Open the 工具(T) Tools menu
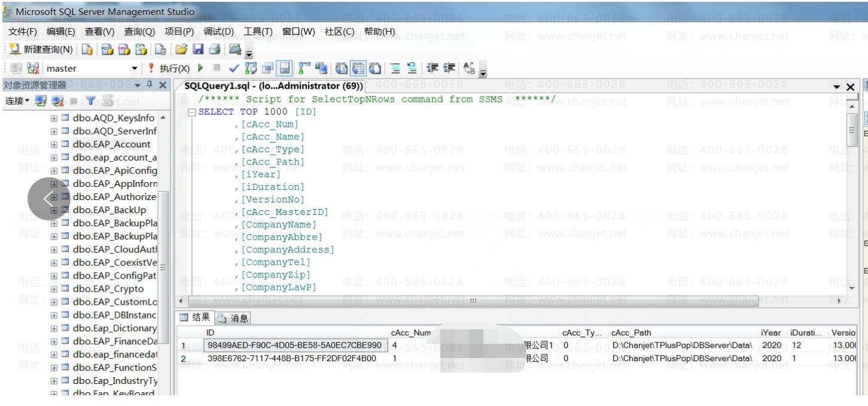Viewport: 868px width, 406px height. (x=258, y=31)
